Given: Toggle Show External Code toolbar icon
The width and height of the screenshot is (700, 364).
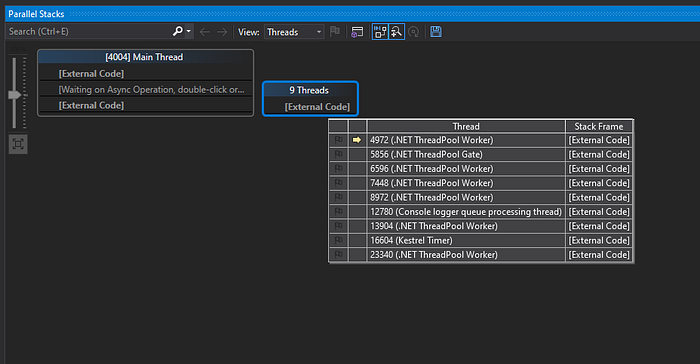Looking at the screenshot, I should 357,32.
